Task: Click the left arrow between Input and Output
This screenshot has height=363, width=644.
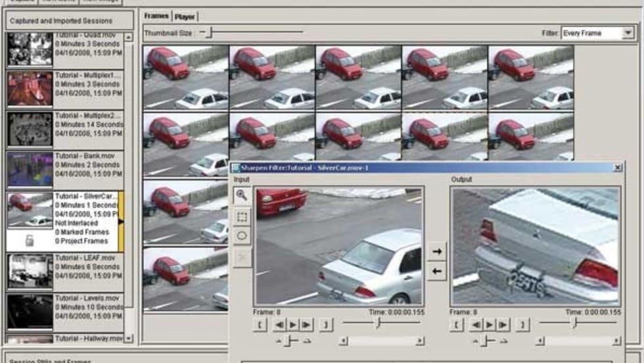Action: [436, 270]
